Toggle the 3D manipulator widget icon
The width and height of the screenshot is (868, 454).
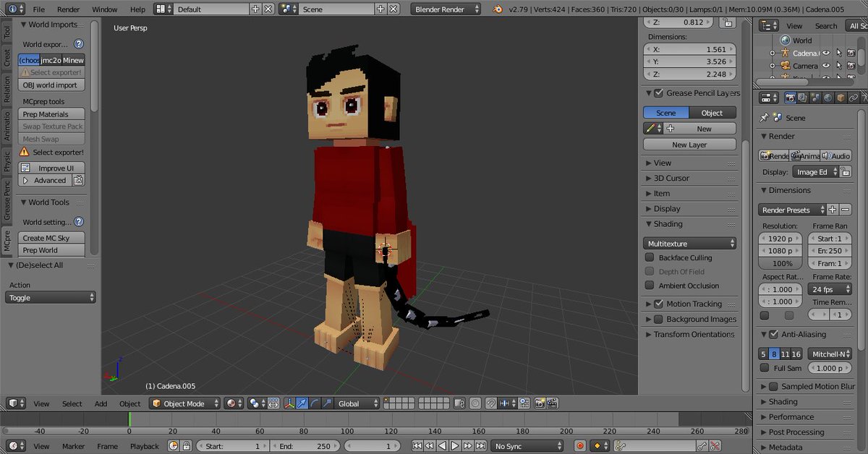tap(290, 403)
